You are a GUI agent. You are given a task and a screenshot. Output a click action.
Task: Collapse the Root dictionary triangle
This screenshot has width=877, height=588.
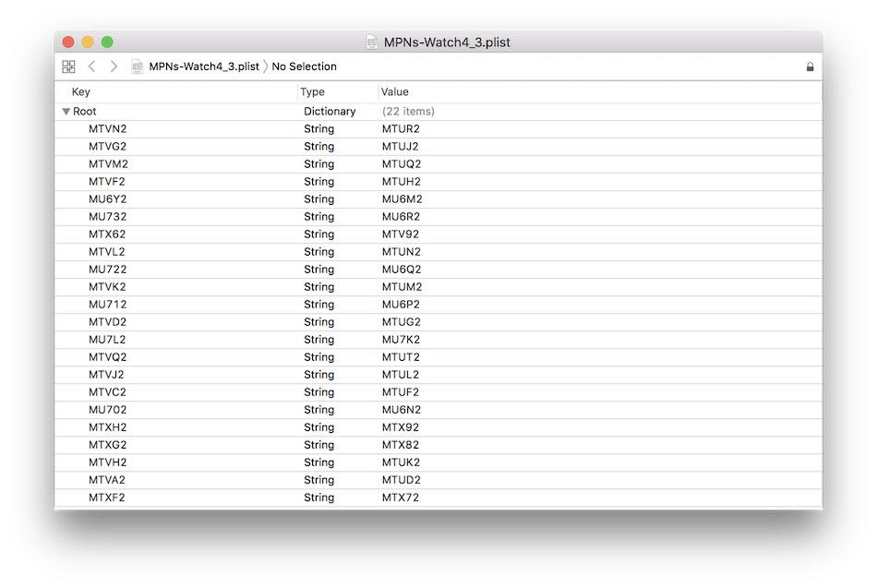(x=66, y=112)
